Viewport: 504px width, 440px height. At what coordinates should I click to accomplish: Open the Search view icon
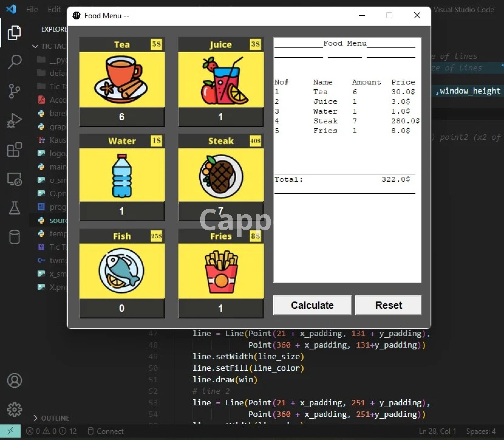point(14,62)
